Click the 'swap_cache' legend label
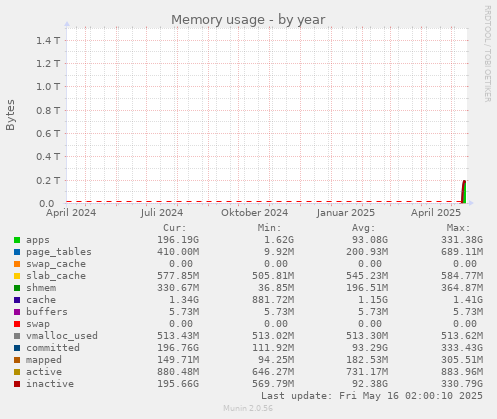 tap(56, 264)
